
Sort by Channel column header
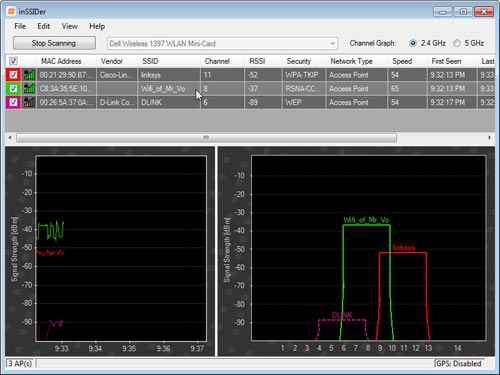point(222,61)
